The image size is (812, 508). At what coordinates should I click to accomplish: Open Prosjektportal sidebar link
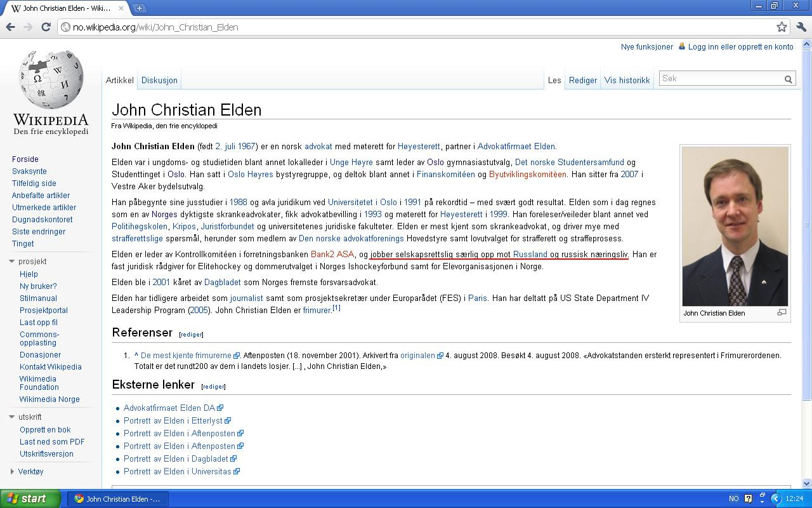(x=44, y=311)
